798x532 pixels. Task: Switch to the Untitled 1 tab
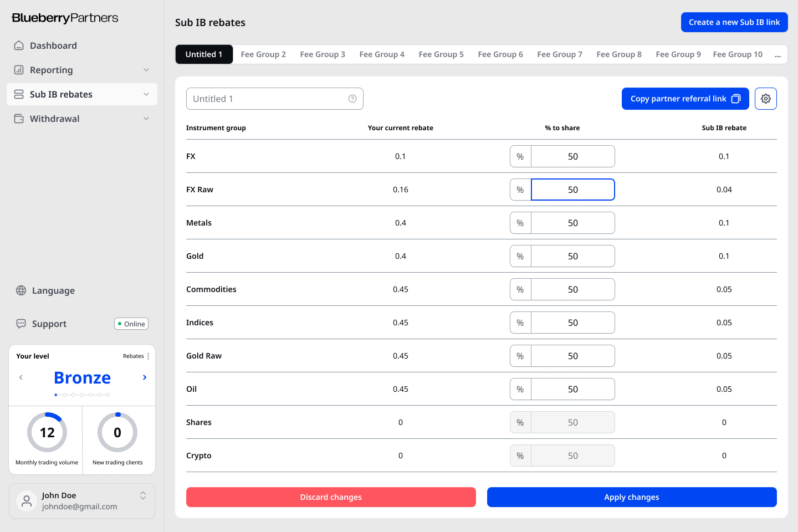pos(204,54)
